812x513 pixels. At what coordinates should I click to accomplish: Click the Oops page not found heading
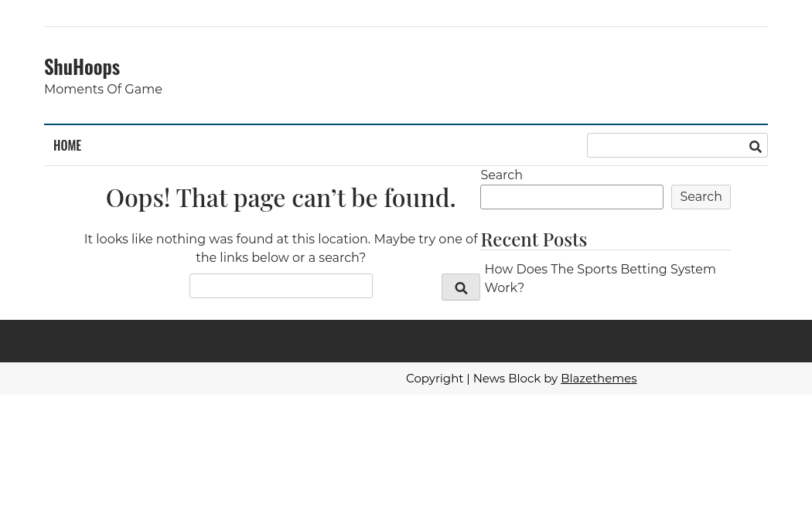pos(281,198)
